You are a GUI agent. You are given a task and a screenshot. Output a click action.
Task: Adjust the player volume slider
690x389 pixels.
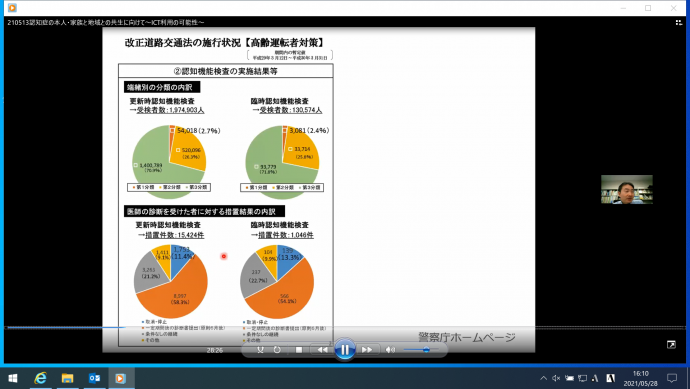(x=421, y=350)
